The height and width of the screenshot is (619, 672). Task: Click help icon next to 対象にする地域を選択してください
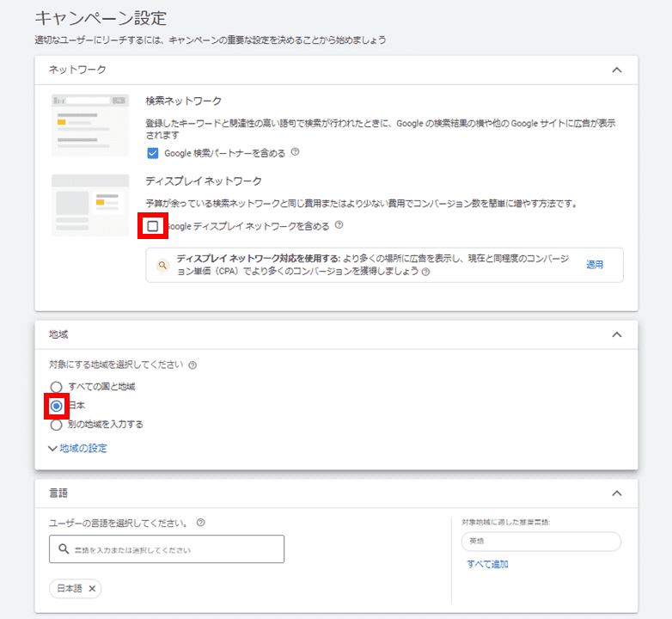(192, 365)
